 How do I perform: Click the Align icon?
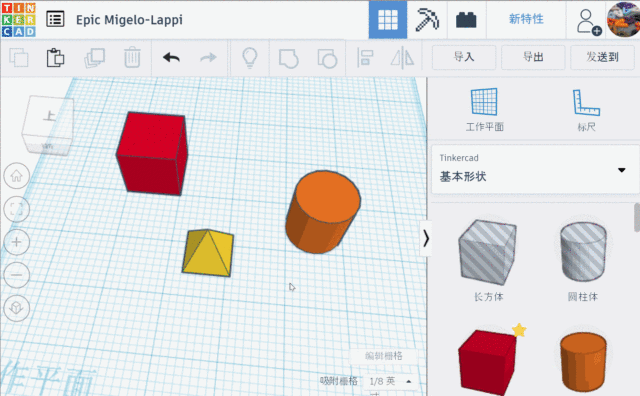[365, 58]
